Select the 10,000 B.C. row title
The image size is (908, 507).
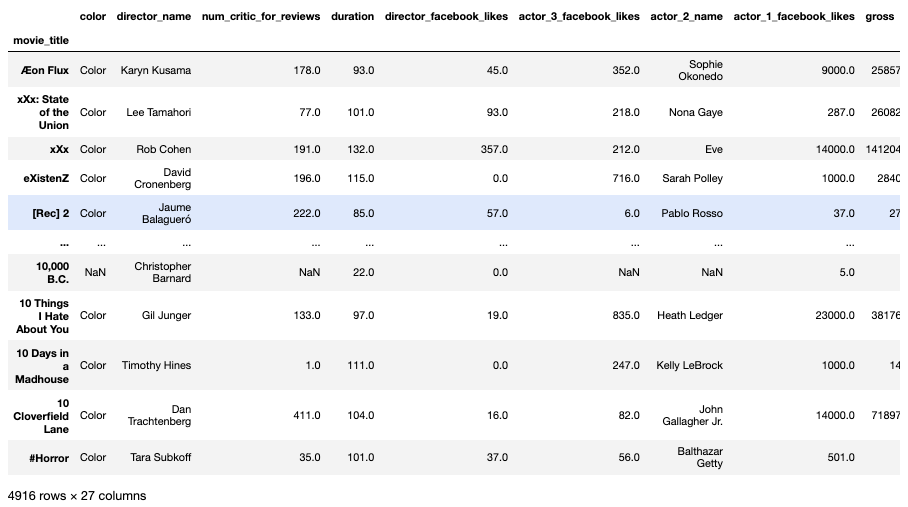pos(52,273)
